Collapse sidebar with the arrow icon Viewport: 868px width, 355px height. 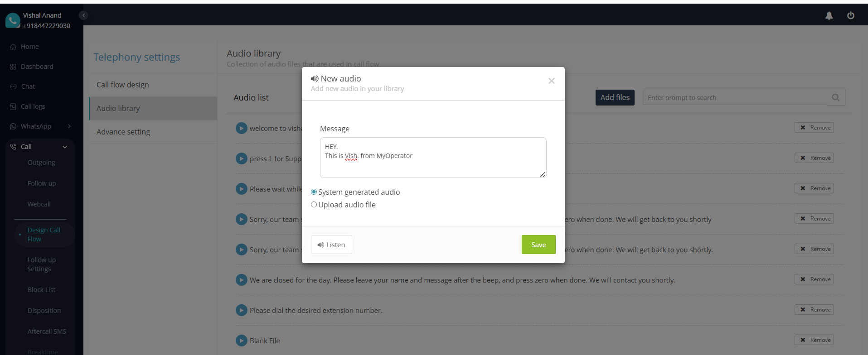[x=83, y=15]
